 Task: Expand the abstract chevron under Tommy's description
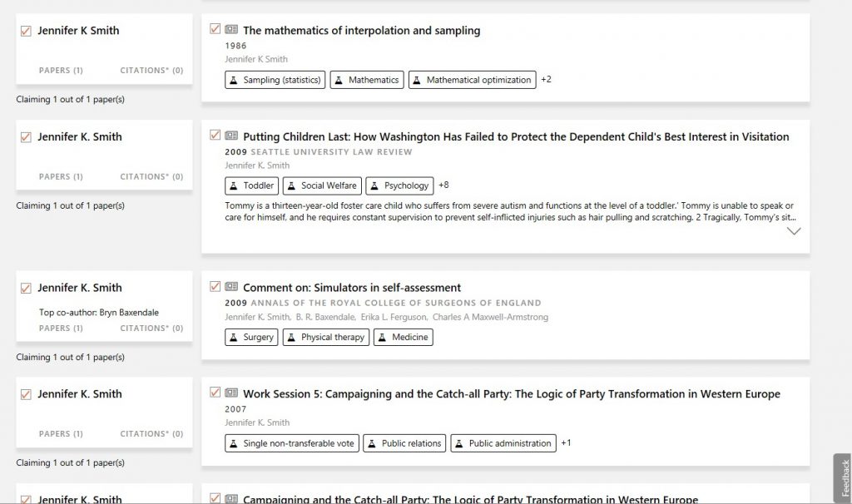(793, 230)
